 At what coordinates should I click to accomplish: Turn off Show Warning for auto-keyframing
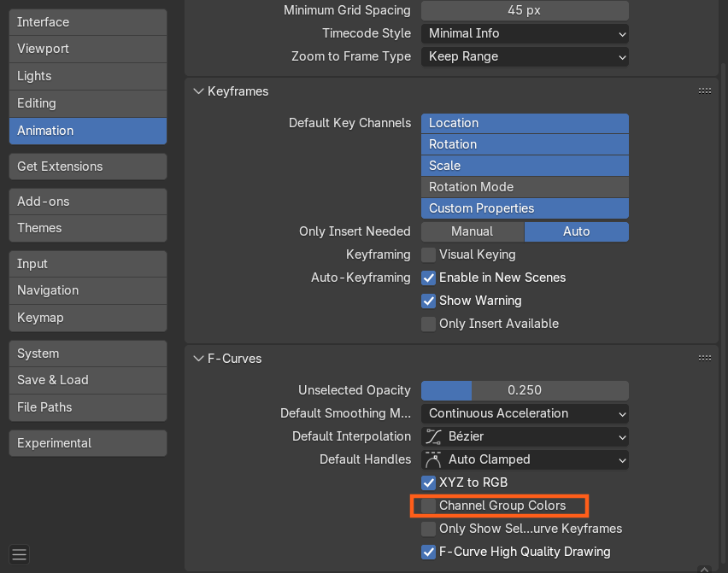[x=429, y=301]
